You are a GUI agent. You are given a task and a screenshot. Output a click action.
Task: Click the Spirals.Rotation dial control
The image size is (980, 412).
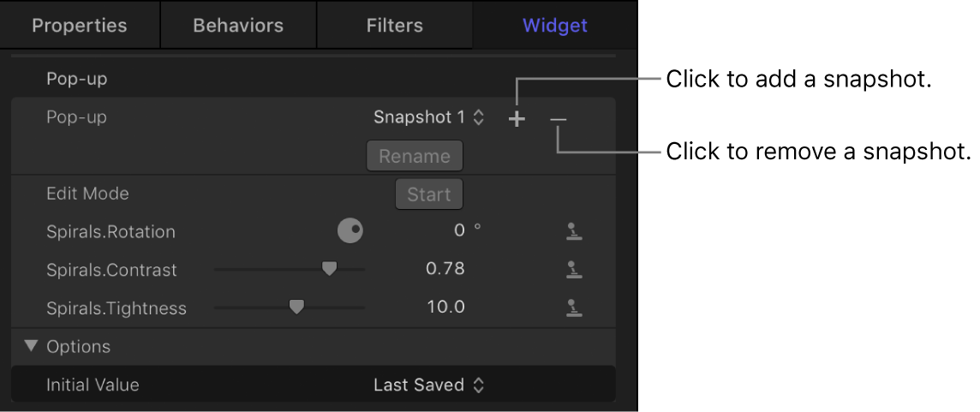click(350, 230)
